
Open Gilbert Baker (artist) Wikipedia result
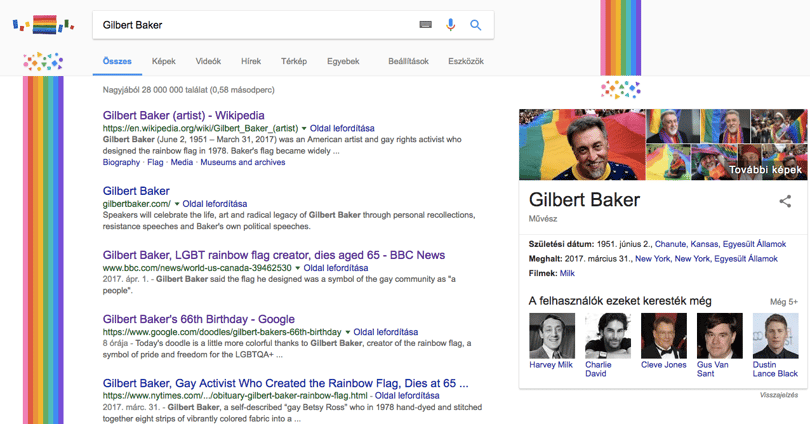click(x=183, y=115)
